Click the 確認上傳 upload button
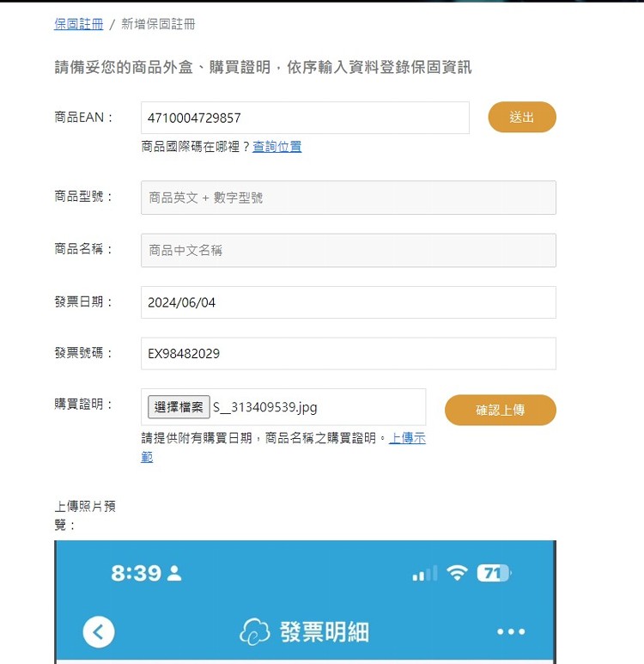The image size is (644, 664). [501, 410]
